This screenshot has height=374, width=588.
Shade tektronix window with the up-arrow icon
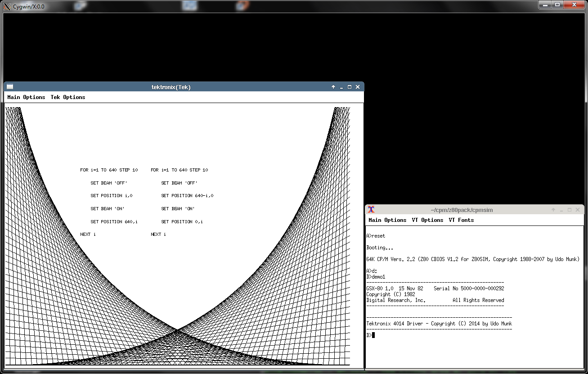point(333,87)
